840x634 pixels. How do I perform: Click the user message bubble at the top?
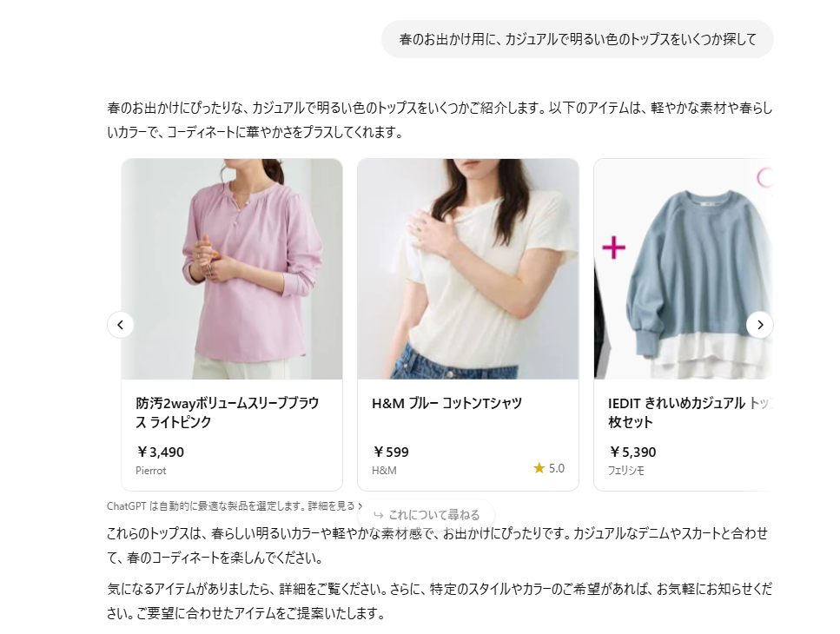pos(578,39)
